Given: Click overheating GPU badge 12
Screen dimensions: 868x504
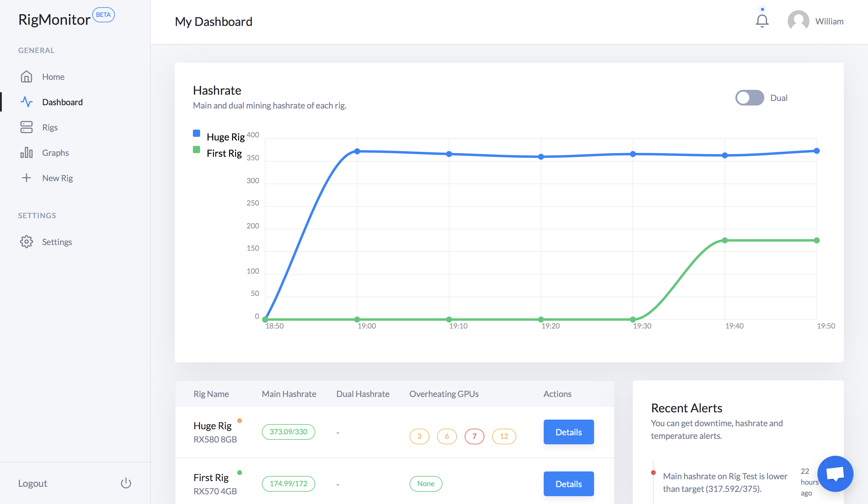Looking at the screenshot, I should [x=504, y=436].
